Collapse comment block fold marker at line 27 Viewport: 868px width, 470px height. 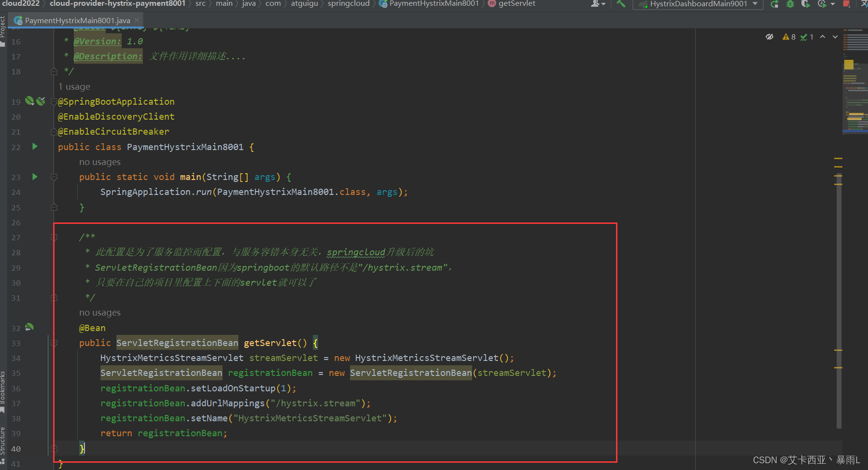point(54,237)
